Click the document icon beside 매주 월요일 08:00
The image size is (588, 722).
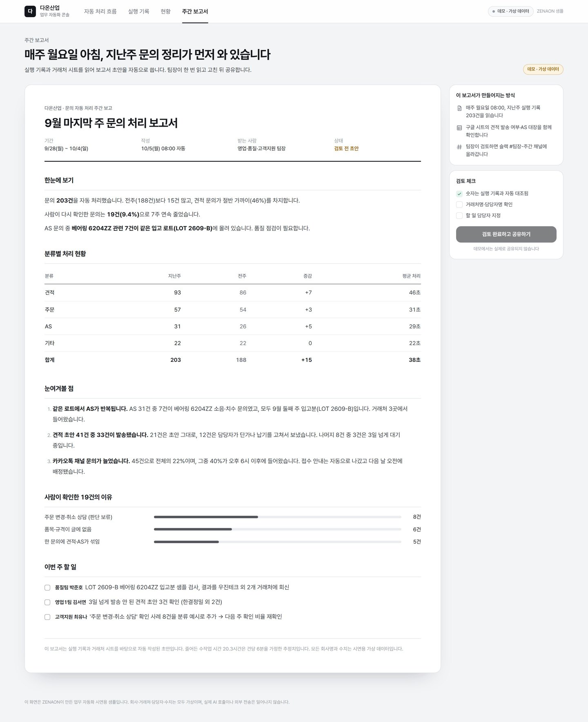click(x=459, y=108)
